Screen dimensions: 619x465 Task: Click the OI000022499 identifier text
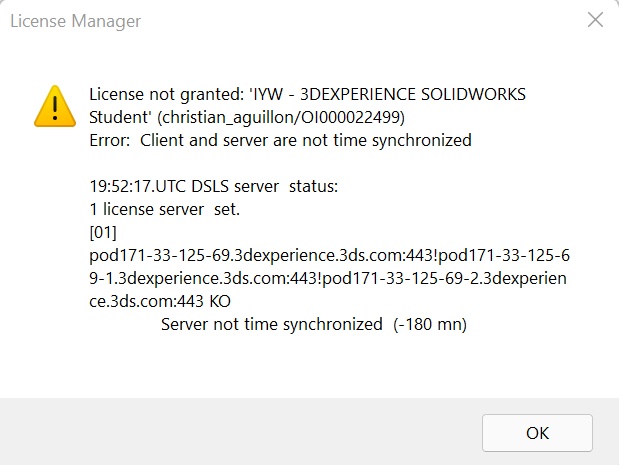[x=345, y=117]
